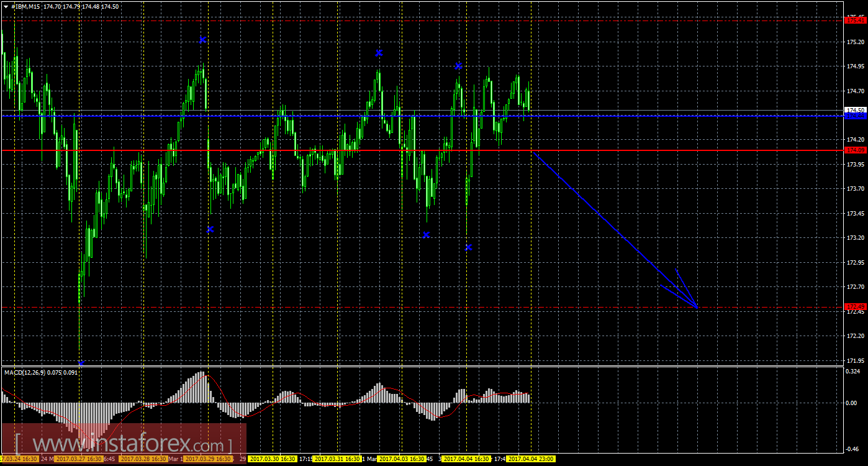Click the blue X marker near 174.95
Image resolution: width=868 pixels, height=466 pixels.
click(458, 66)
